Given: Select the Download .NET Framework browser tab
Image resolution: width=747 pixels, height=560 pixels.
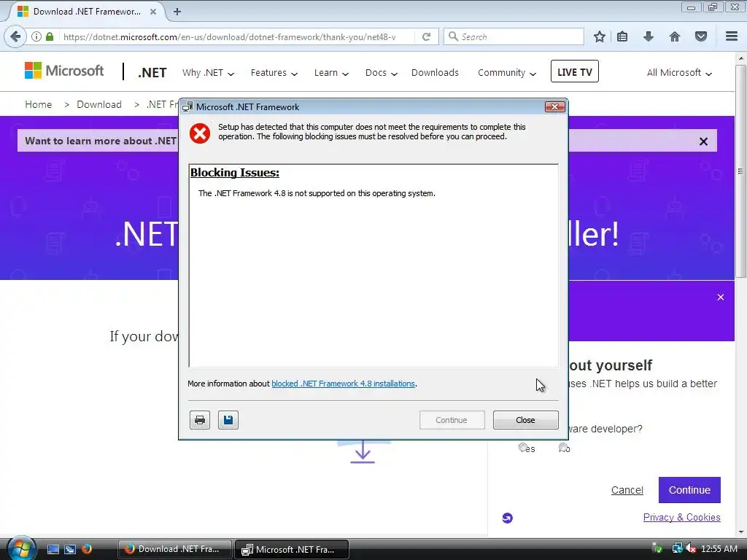Looking at the screenshot, I should (88, 12).
